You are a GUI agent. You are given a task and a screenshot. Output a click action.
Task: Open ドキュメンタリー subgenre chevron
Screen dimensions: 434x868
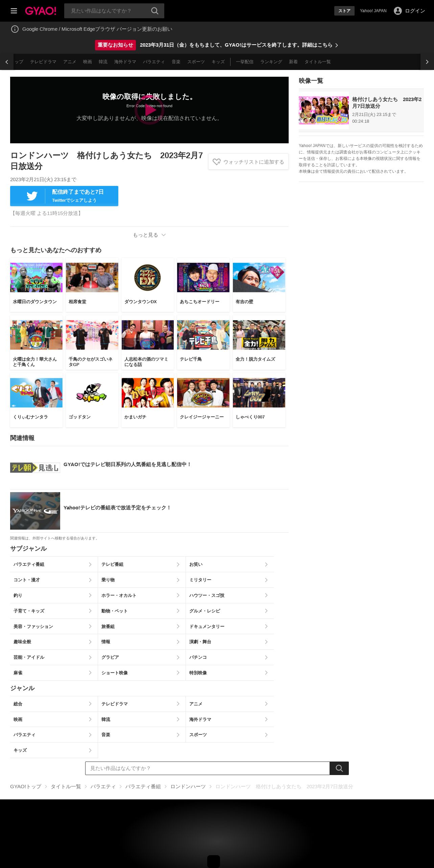pyautogui.click(x=266, y=626)
